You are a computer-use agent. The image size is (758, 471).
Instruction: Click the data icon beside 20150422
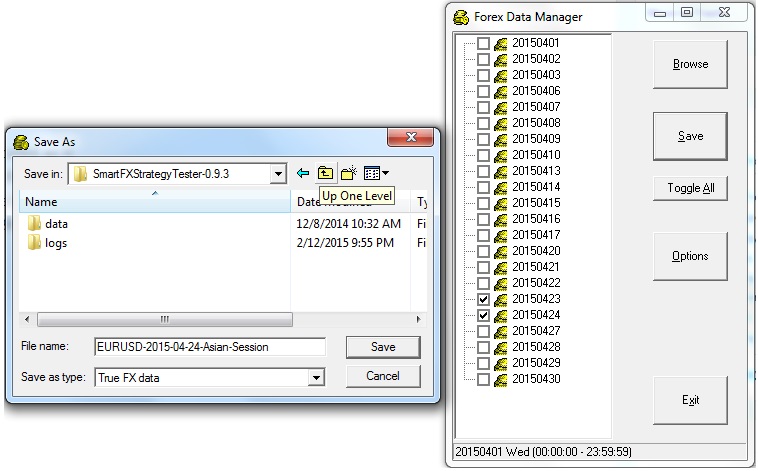(501, 283)
